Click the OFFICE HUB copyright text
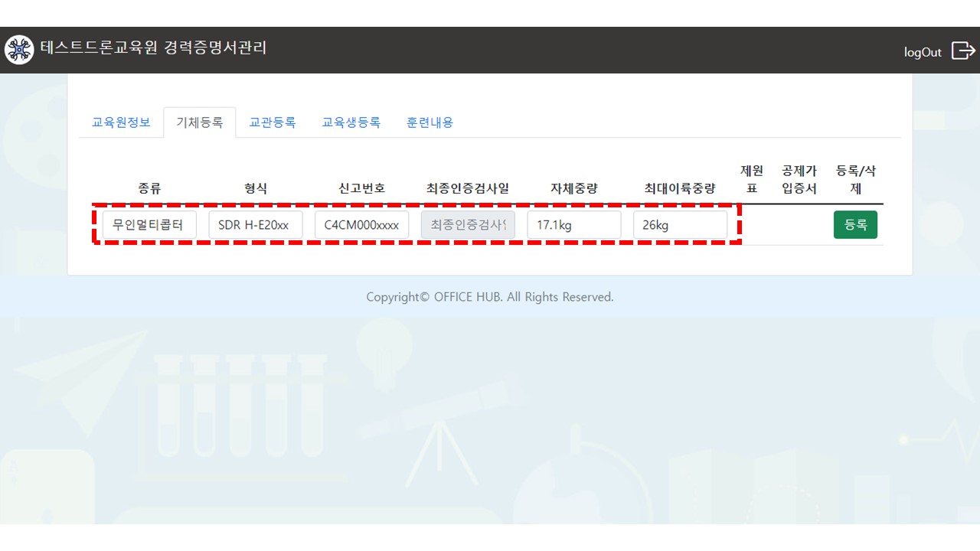This screenshot has height=551, width=980. tap(490, 297)
